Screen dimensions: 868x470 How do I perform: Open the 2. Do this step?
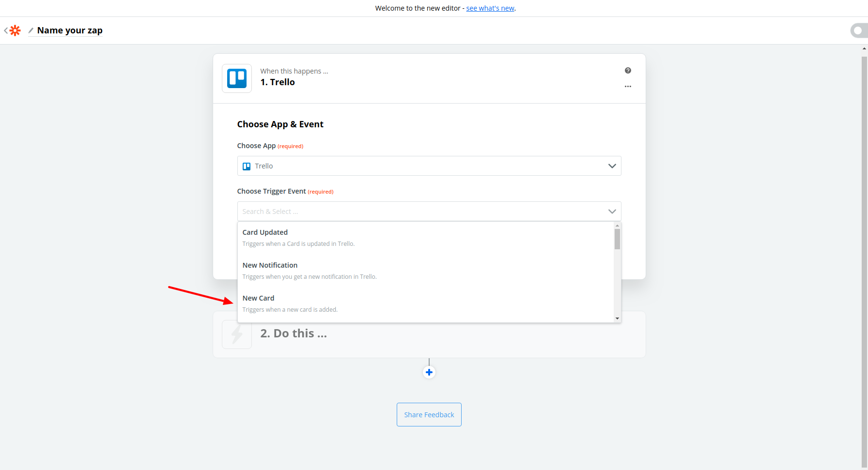[294, 334]
